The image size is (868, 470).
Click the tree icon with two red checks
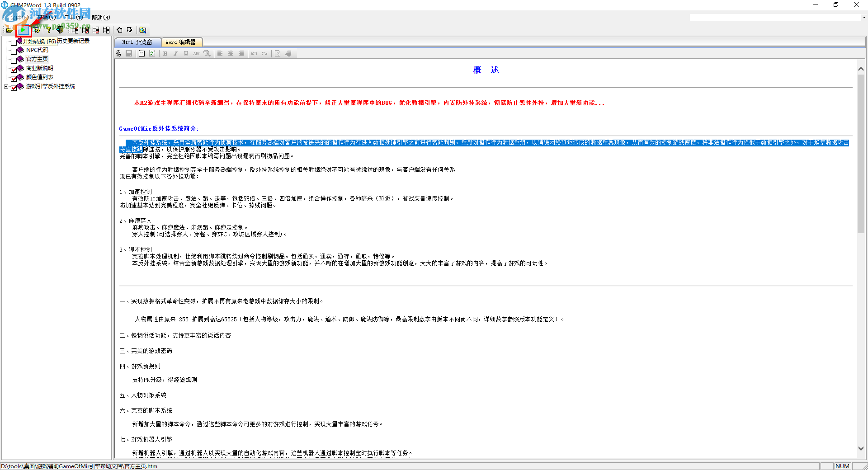click(x=85, y=30)
